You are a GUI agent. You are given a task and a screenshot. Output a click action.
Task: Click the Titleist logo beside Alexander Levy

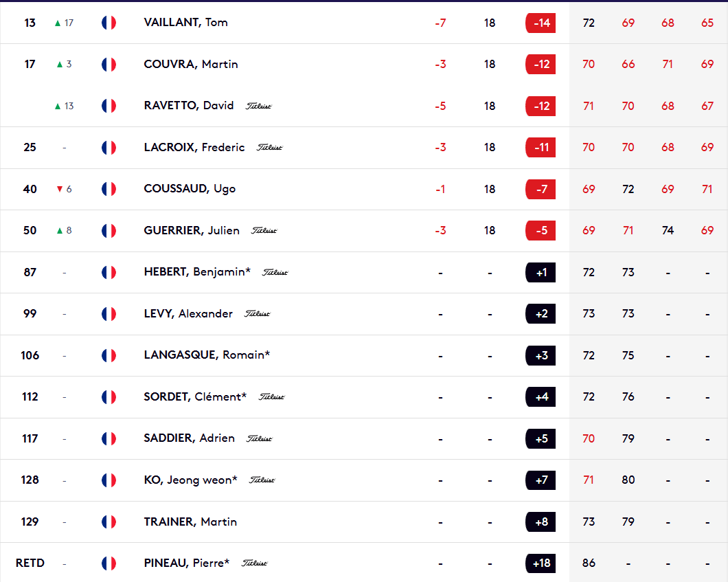tap(258, 314)
